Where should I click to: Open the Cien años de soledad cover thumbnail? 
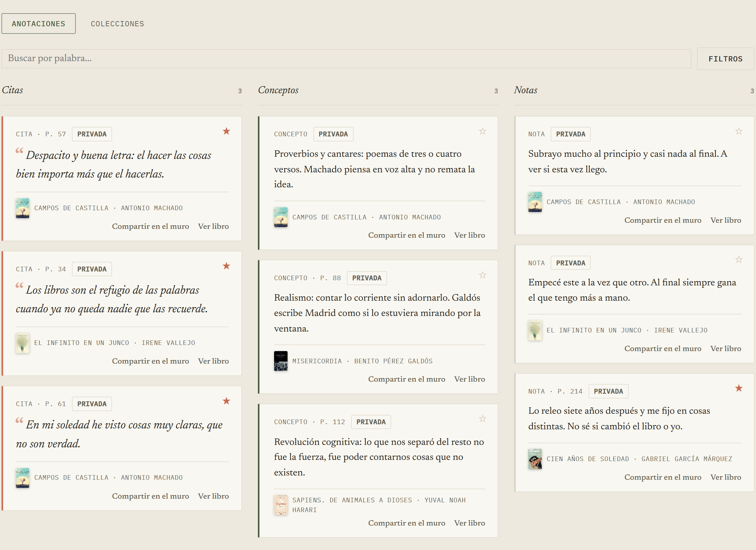coord(535,459)
